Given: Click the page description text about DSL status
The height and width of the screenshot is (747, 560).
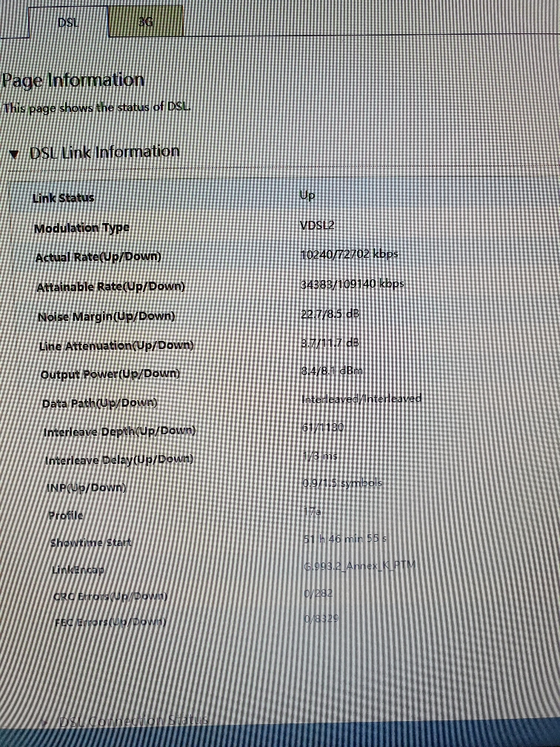Looking at the screenshot, I should click(x=96, y=107).
